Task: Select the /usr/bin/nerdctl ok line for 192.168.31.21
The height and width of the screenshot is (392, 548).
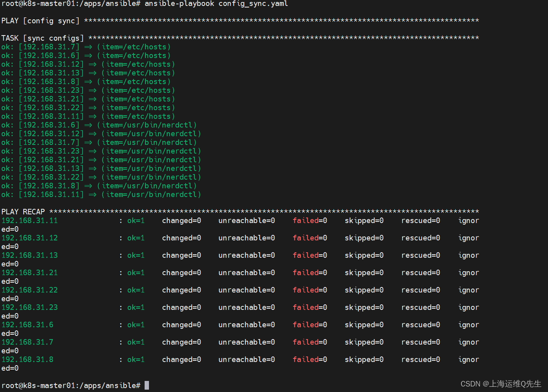Action: (x=101, y=160)
